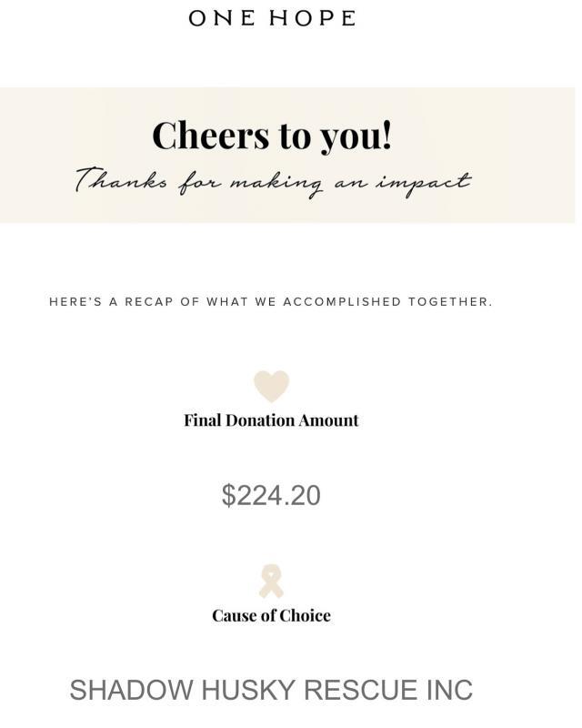Viewport: 582px width, 728px height.
Task: Click the word "Choice" in the label
Action: click(305, 616)
